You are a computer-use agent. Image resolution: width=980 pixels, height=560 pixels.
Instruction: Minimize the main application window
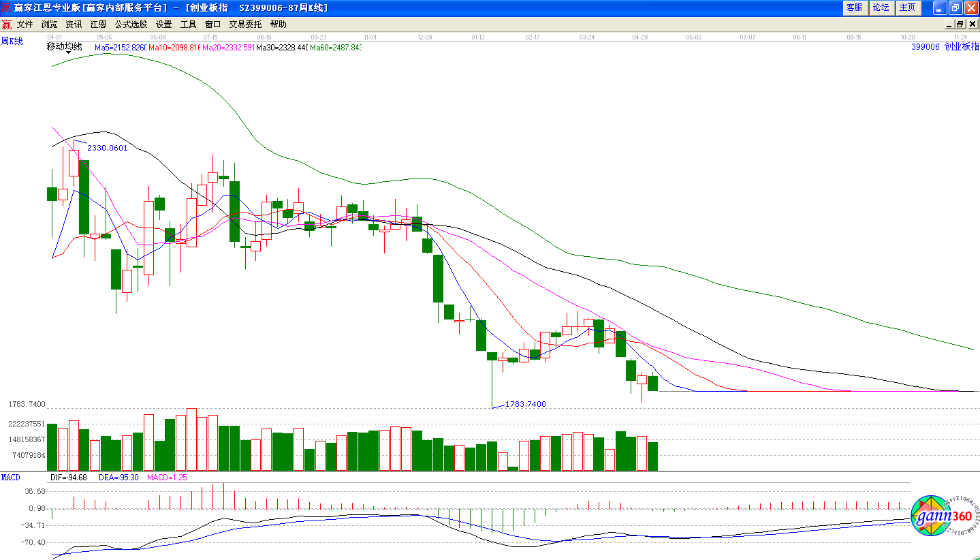coord(940,7)
